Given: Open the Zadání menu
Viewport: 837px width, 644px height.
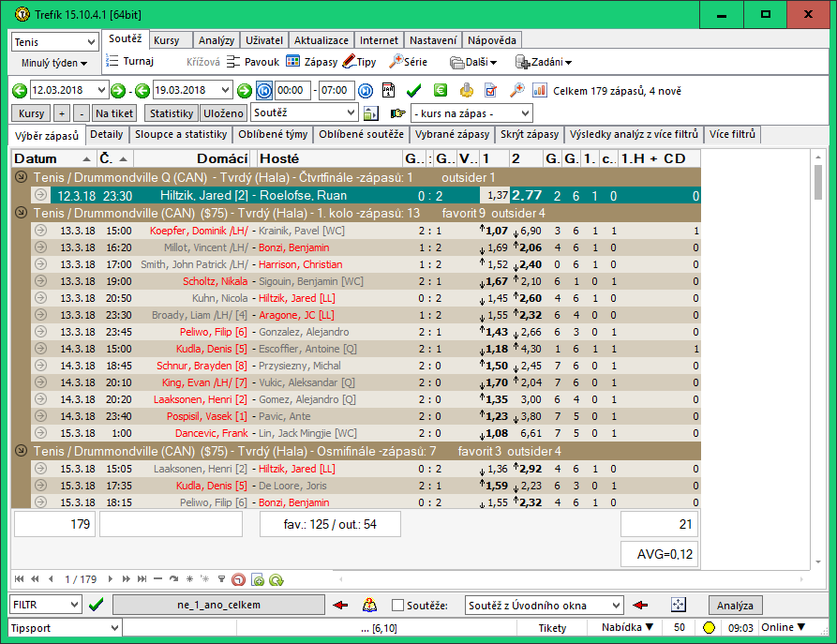Looking at the screenshot, I should click(x=544, y=63).
